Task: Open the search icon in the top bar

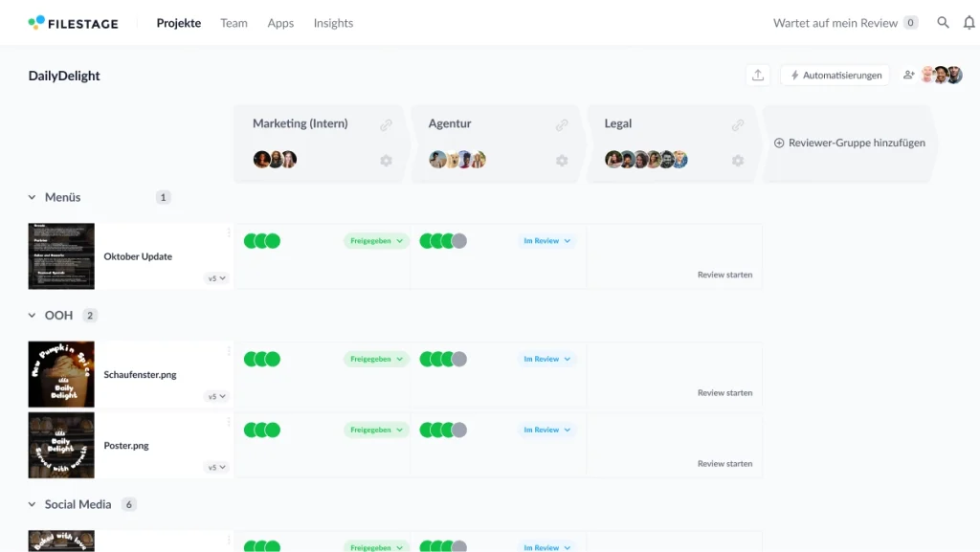Action: 942,22
